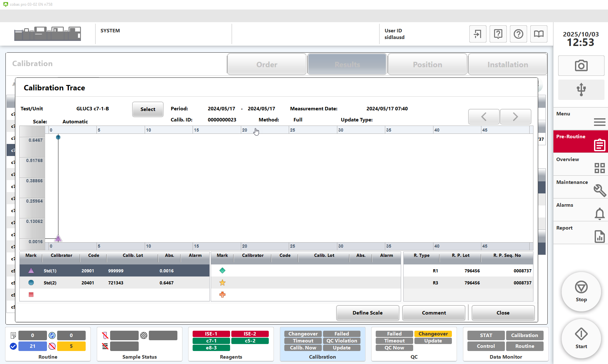Close the Calibration Trace dialog
Viewport: 608px width, 364px height.
coord(503,313)
